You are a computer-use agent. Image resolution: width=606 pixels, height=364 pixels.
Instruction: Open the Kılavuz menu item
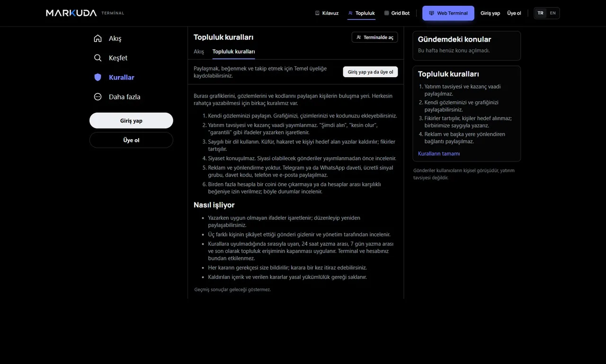[327, 13]
